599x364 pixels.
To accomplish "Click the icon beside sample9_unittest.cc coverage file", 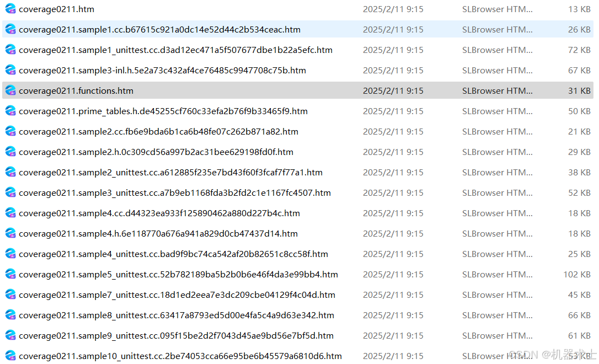I will point(10,335).
